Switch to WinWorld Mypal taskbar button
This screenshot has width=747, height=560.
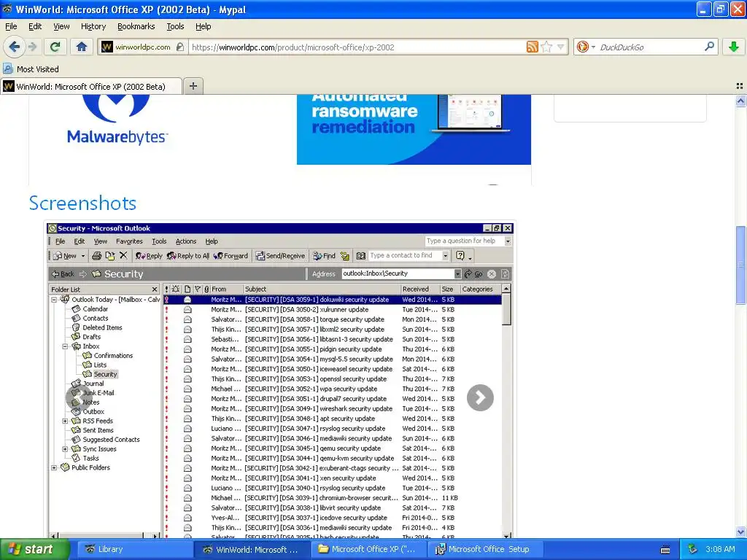coord(252,549)
